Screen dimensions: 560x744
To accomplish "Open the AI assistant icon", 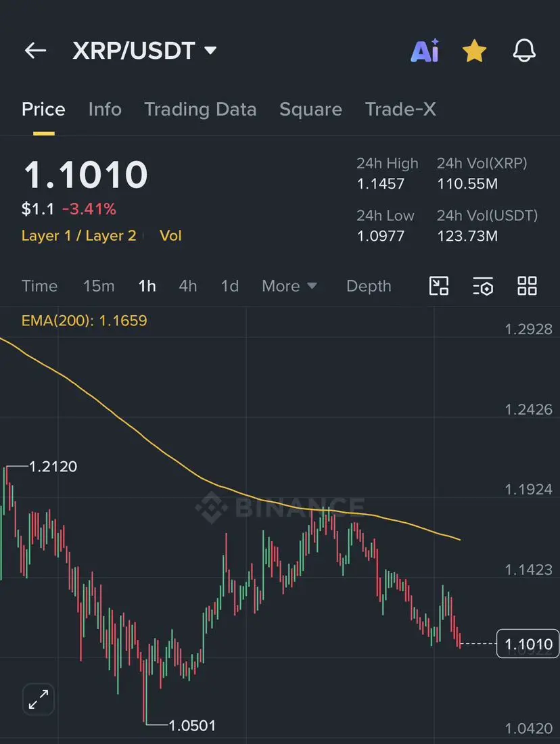I will tap(425, 50).
